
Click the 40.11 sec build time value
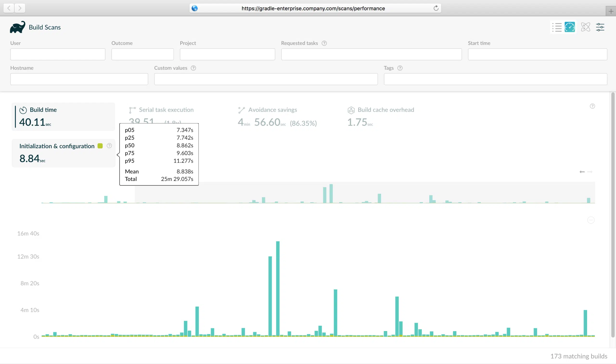(35, 122)
